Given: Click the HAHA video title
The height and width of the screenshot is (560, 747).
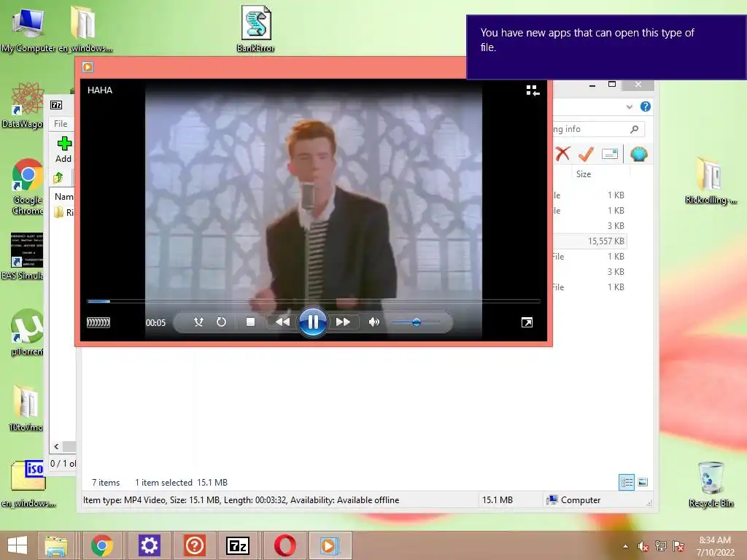Looking at the screenshot, I should pos(100,90).
